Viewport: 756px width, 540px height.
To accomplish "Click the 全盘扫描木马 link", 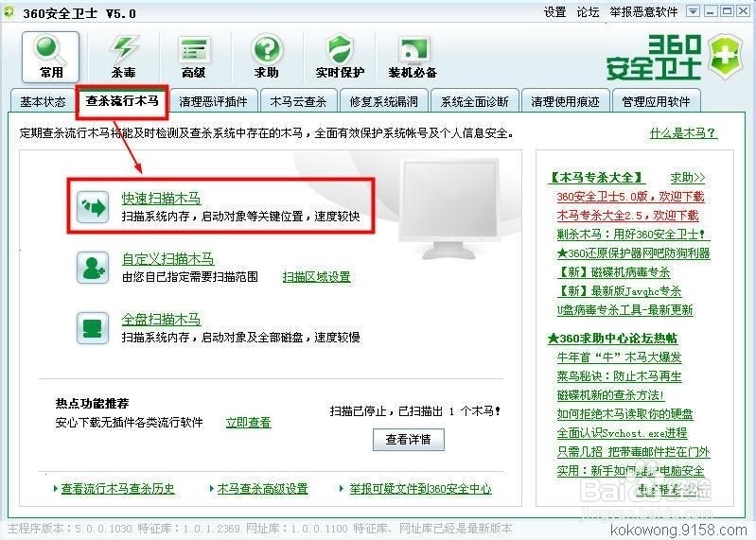I will (161, 319).
